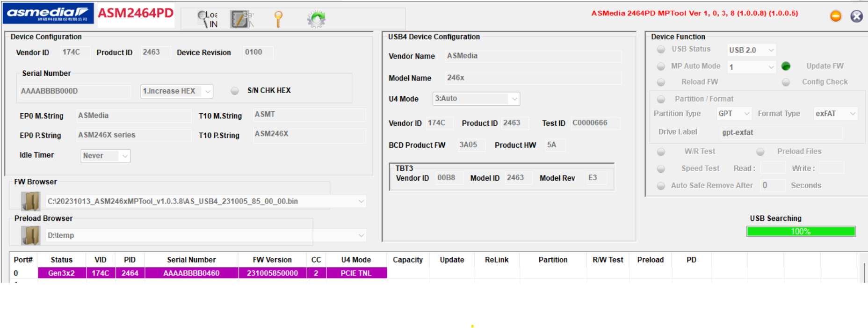Open the Idle Timer Never dropdown
This screenshot has height=328, width=868.
click(x=106, y=156)
